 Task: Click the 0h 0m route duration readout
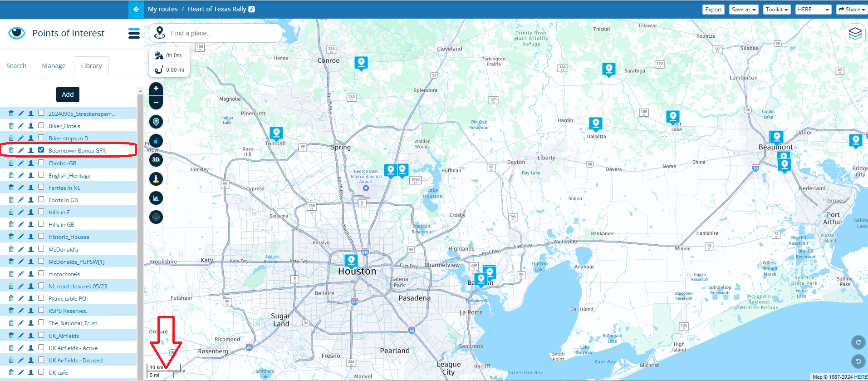point(168,55)
